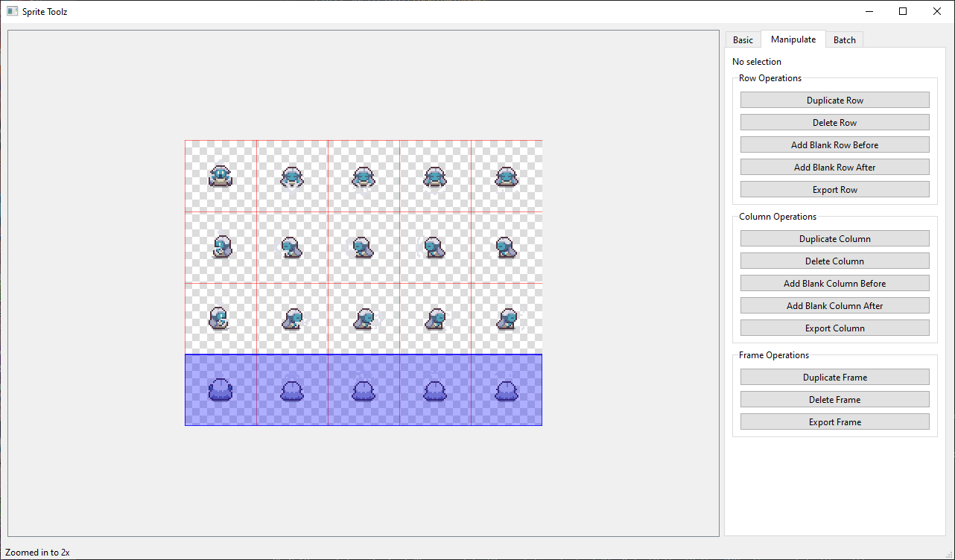The width and height of the screenshot is (955, 560).
Task: Select fourth frame in second row
Action: 435,247
